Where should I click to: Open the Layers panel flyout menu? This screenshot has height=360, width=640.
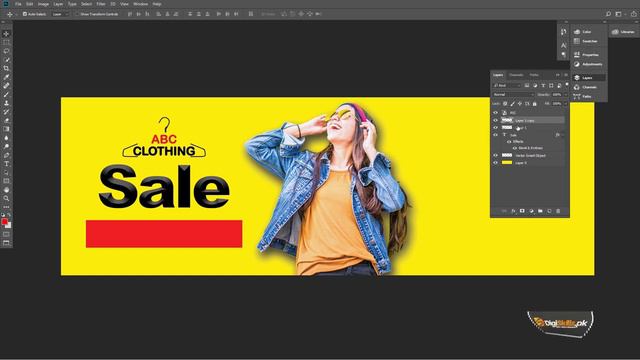click(x=566, y=75)
